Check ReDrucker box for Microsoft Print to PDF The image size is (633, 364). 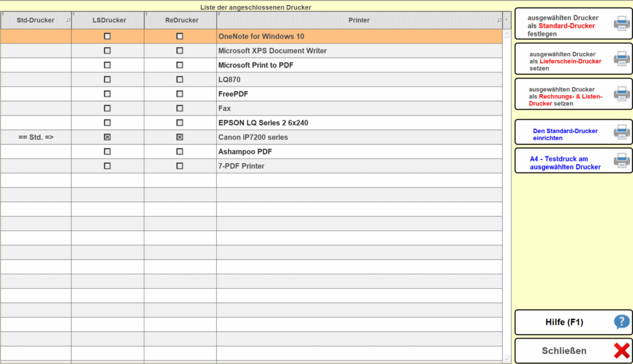coord(180,65)
